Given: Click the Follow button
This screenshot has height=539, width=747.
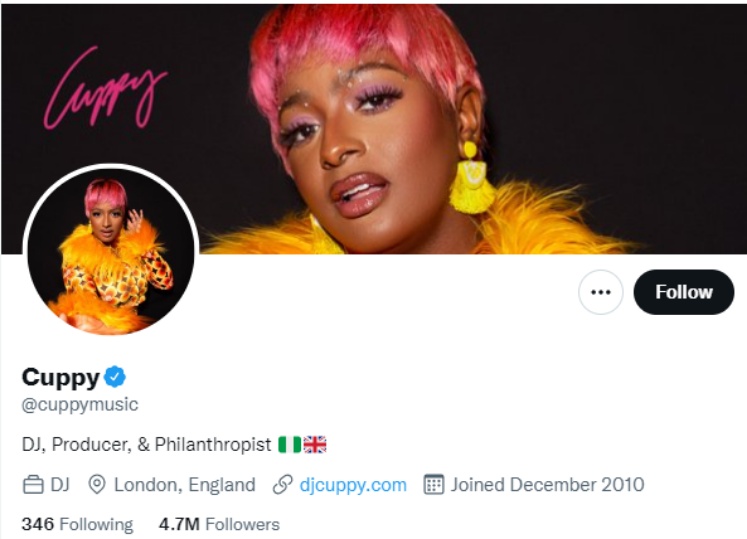Looking at the screenshot, I should (x=684, y=292).
